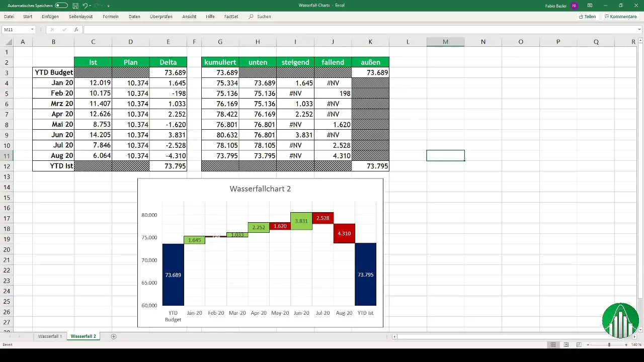Select row 11 header
Screen dimensions: 644x362
click(x=7, y=156)
